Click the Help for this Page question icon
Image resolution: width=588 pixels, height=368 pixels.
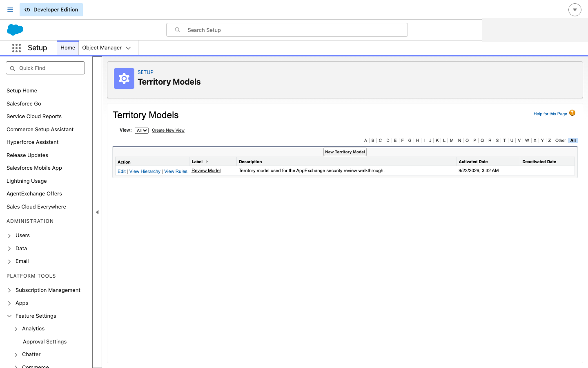pos(572,113)
